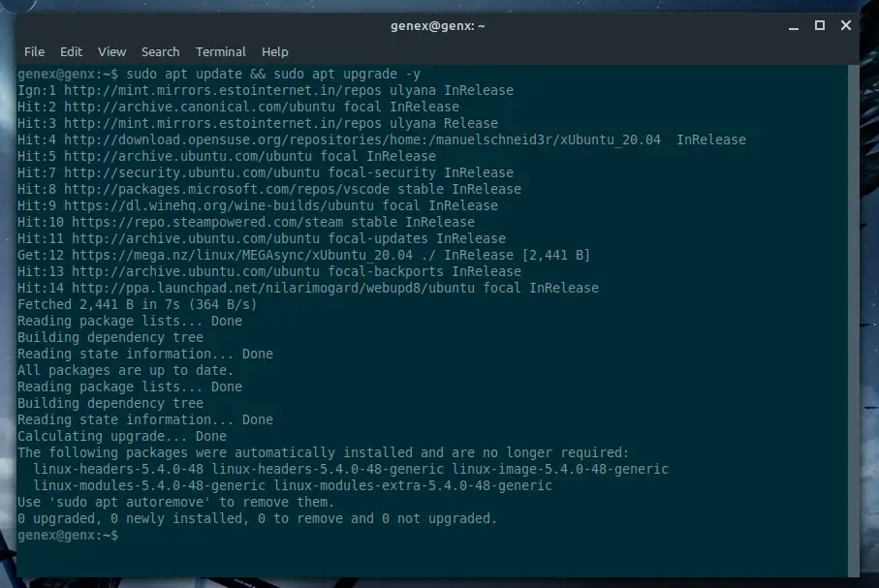Click the terminal vertical scrollbar
Screen dimensions: 879x588
point(853,320)
